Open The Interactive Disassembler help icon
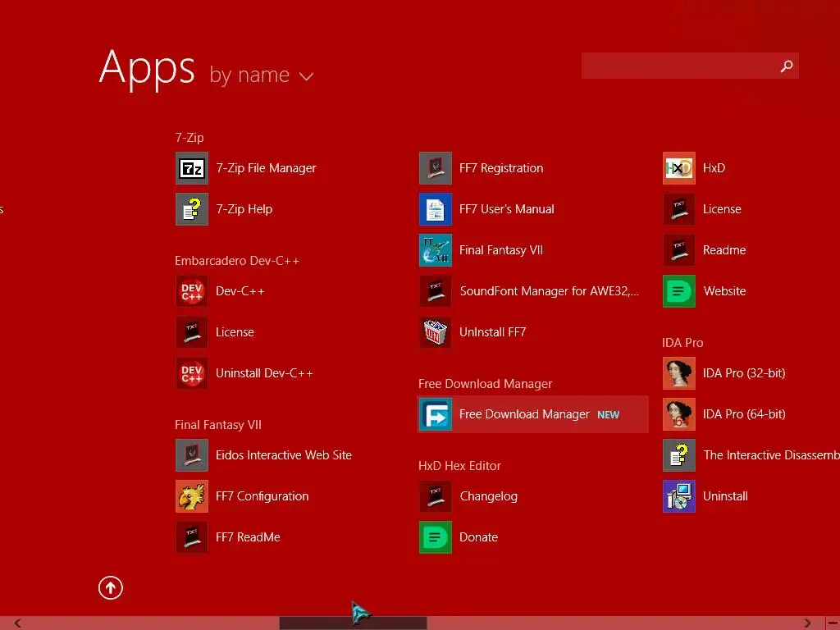Viewport: 840px width, 630px height. click(679, 455)
